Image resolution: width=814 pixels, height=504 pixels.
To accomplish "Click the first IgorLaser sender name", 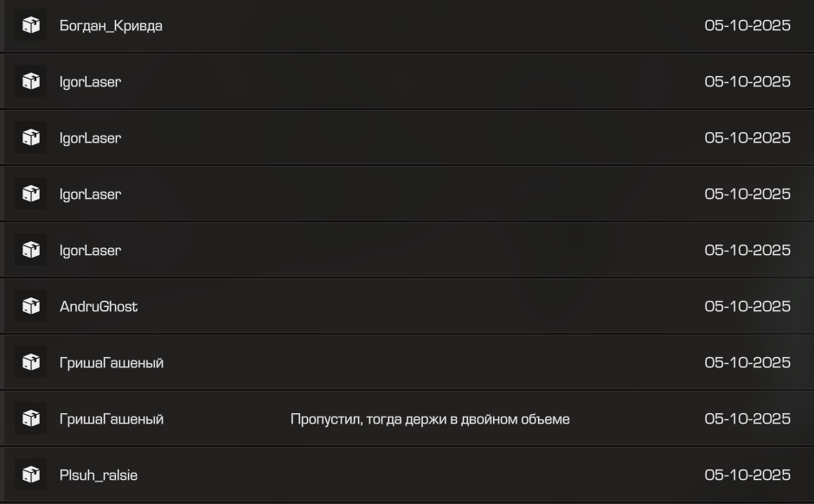I will point(90,81).
